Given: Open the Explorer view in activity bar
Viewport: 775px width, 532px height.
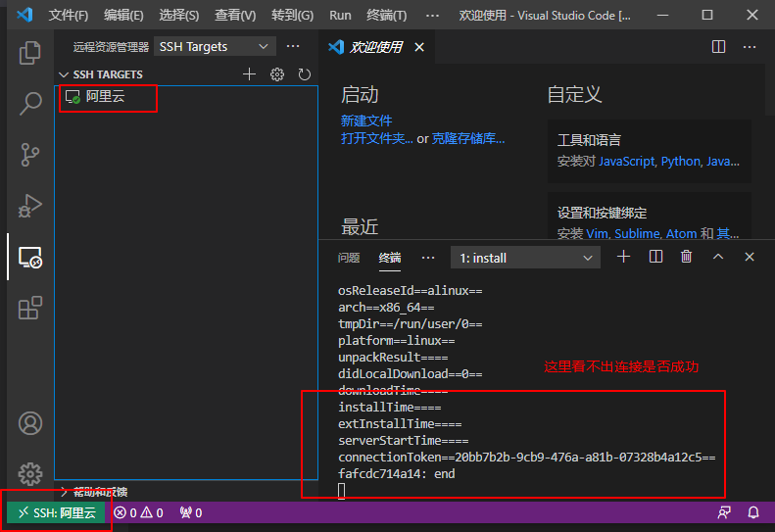Looking at the screenshot, I should point(29,52).
